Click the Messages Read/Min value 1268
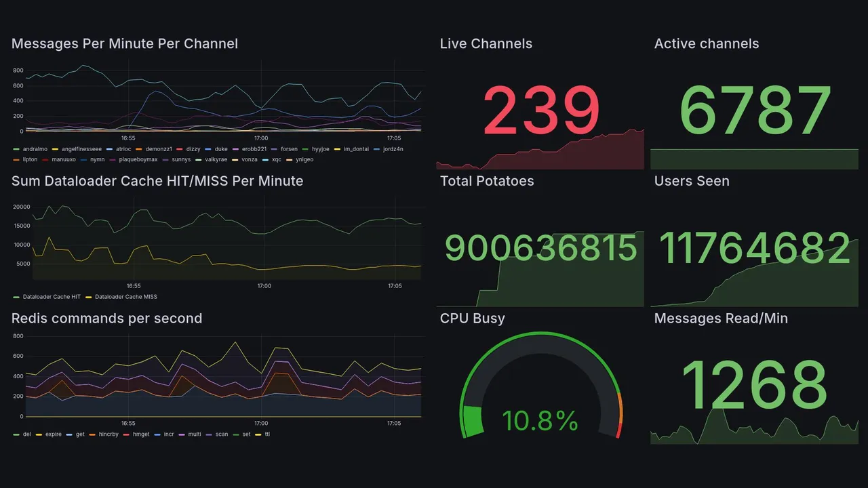The image size is (868, 488). (754, 385)
